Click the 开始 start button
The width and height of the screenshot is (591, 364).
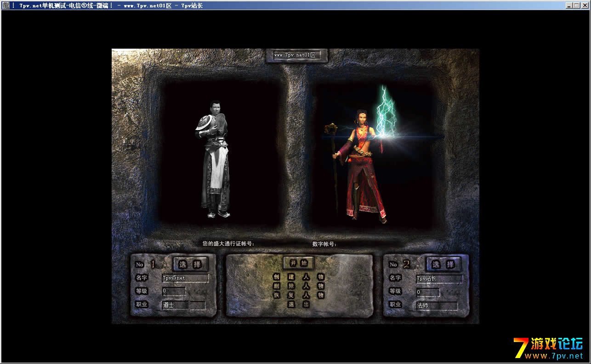298,263
